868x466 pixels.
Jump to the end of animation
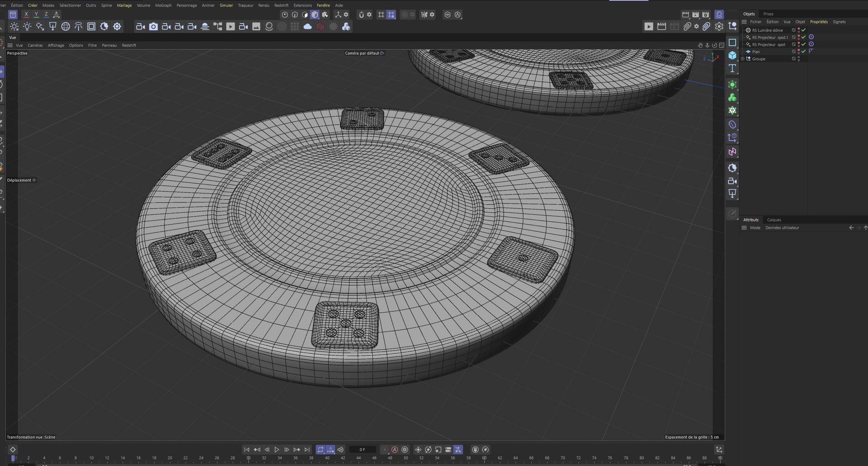coord(307,450)
